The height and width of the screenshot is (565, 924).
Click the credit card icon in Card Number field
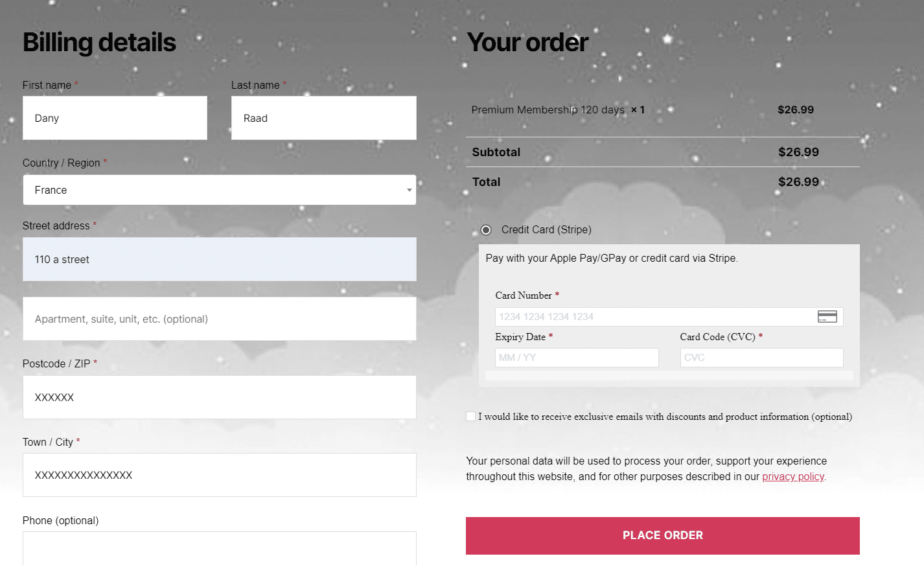click(827, 316)
